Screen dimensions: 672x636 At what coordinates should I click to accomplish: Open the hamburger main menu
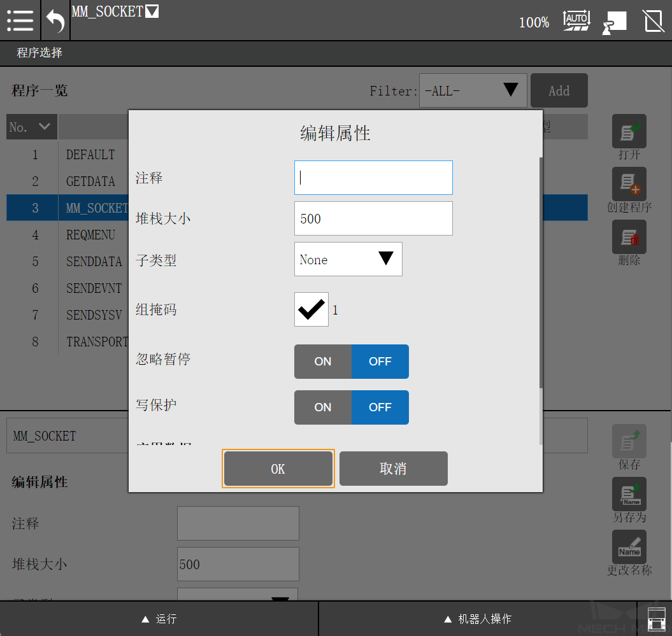[x=20, y=20]
